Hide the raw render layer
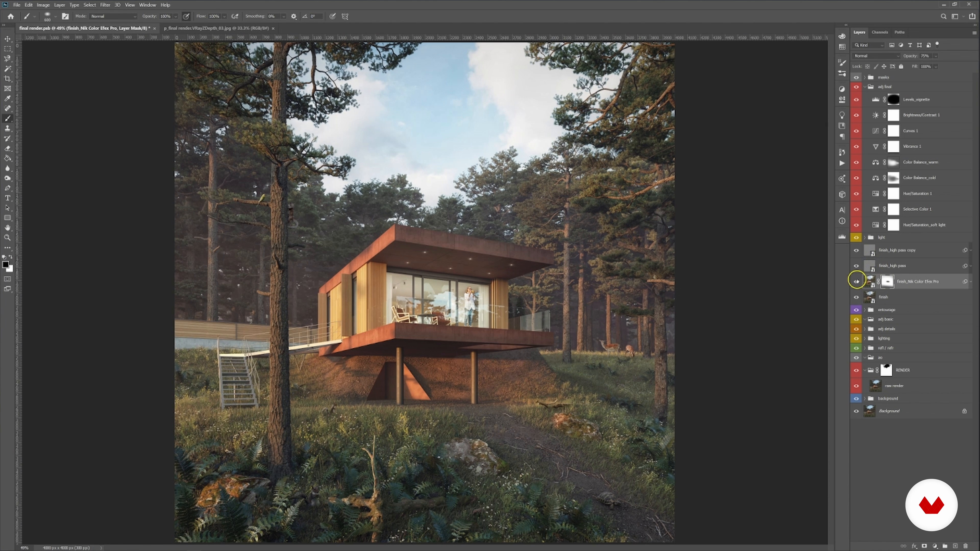Screen dimensions: 980x551 pyautogui.click(x=856, y=386)
